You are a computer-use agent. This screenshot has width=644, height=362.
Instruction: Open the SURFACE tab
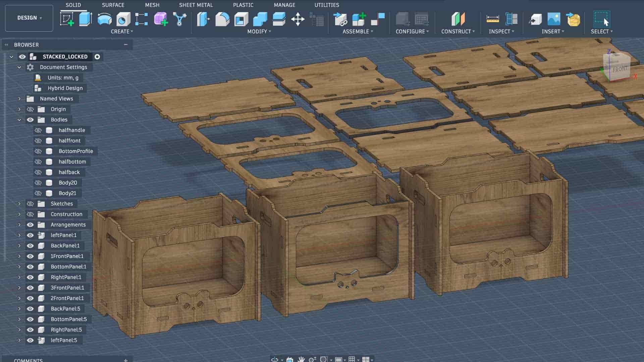pyautogui.click(x=113, y=5)
